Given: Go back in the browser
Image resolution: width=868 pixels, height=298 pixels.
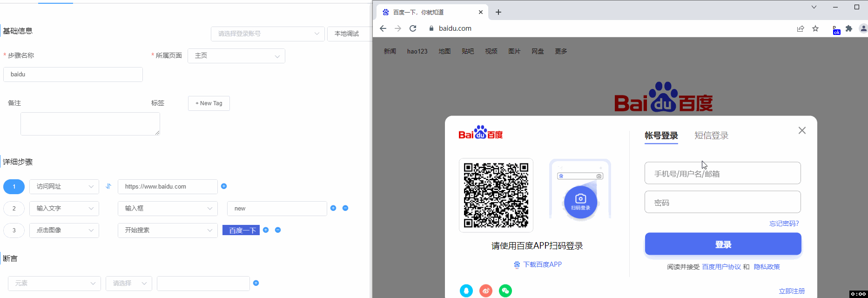Looking at the screenshot, I should (383, 28).
